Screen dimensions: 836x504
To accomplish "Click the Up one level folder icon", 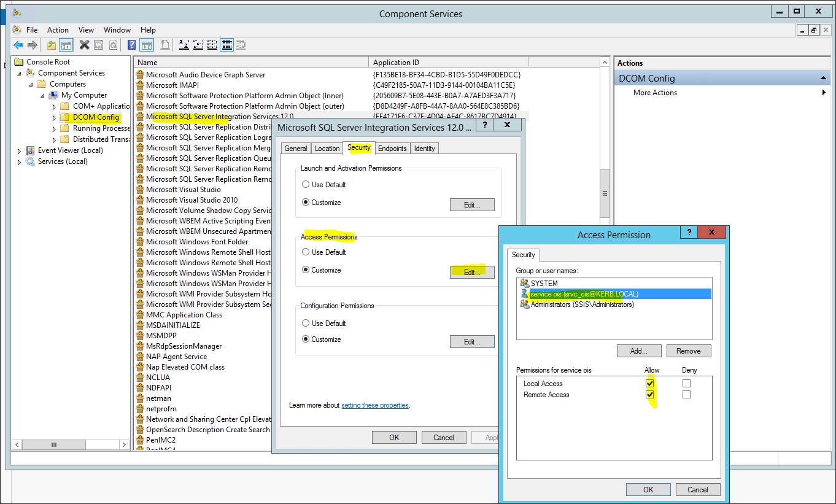I will coord(52,45).
